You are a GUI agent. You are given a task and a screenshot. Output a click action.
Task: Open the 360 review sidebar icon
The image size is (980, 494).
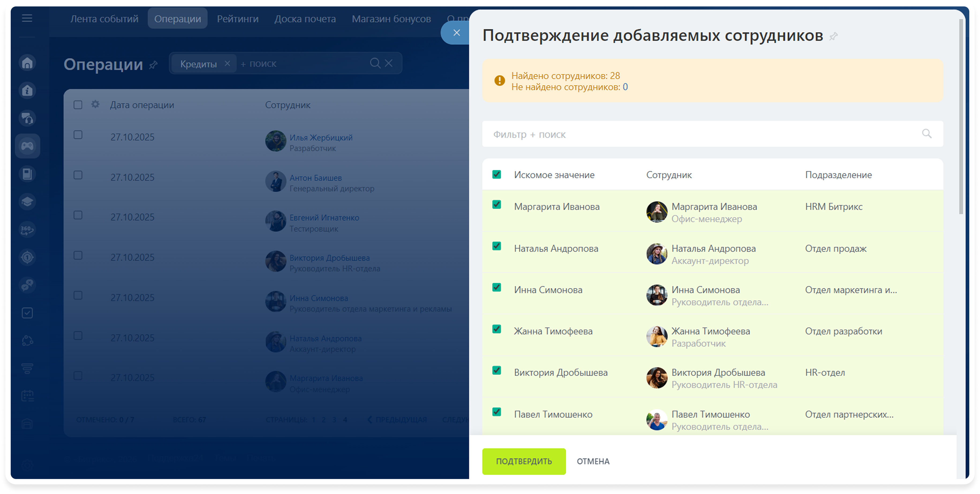[27, 230]
